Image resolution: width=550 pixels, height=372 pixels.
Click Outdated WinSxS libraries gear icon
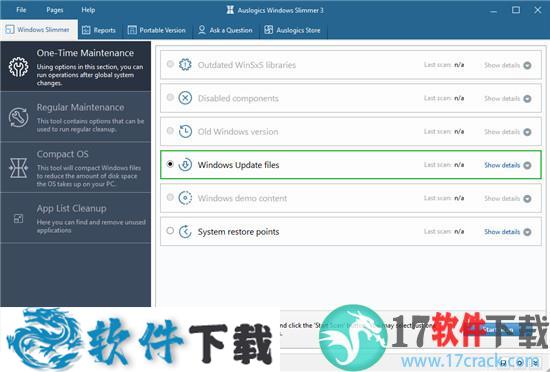coord(185,65)
